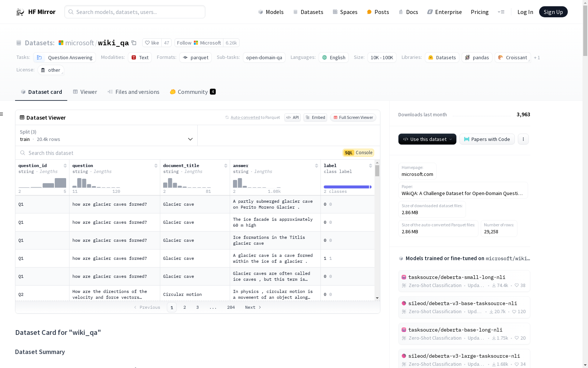
Task: Like the wiki_qa dataset
Action: pos(152,43)
